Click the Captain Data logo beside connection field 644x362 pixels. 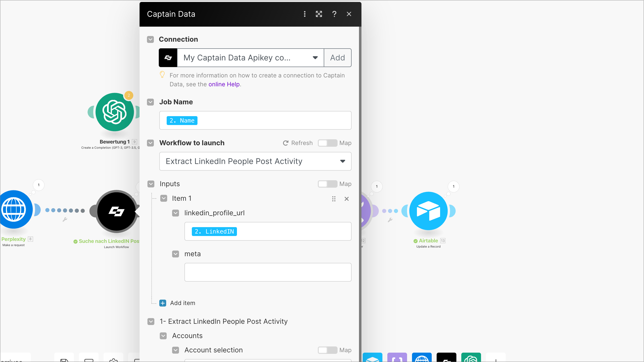(x=168, y=58)
